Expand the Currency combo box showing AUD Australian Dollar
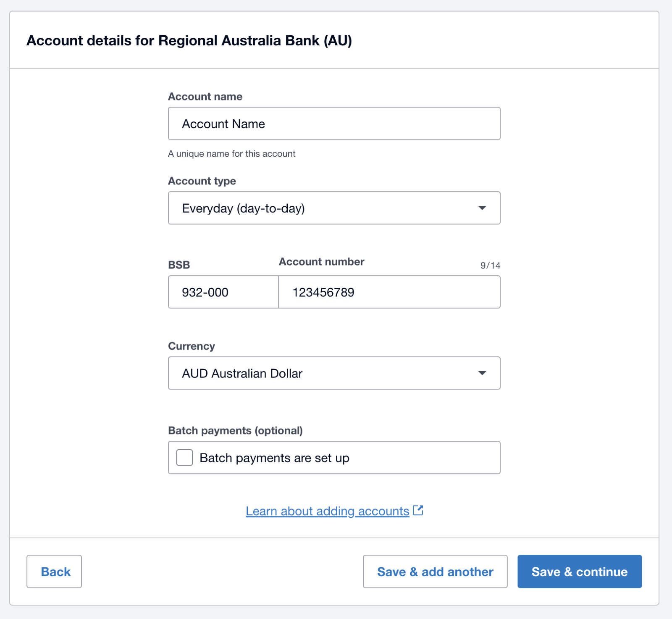Screen dimensions: 672x619 point(334,373)
